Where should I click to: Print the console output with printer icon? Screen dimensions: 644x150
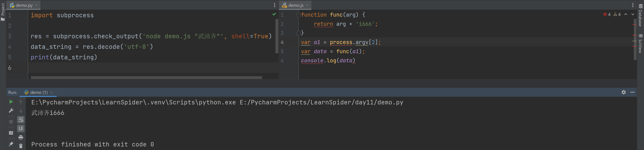[x=21, y=137]
